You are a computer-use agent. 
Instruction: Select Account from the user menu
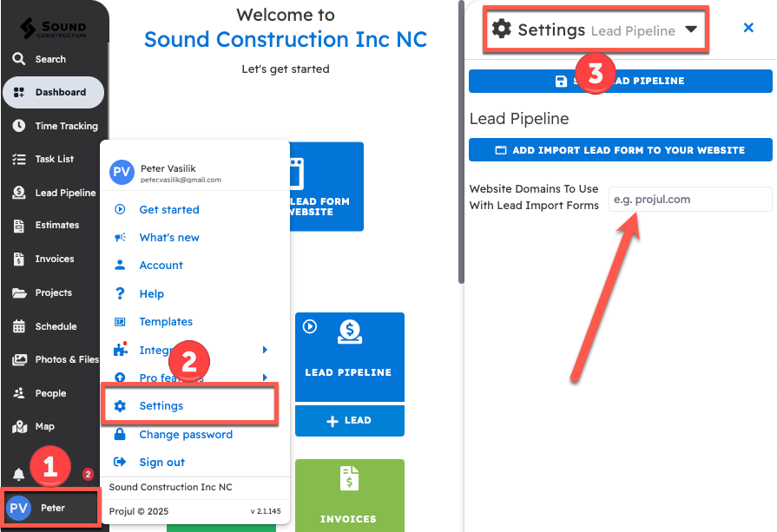pos(161,266)
